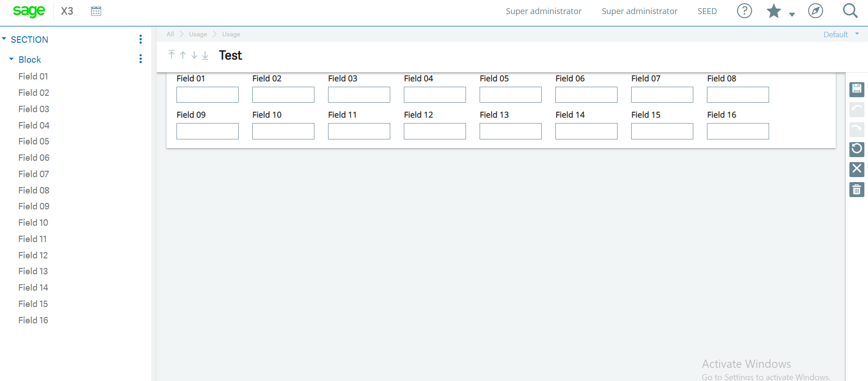This screenshot has width=868, height=381.
Task: Move to first record arrow
Action: click(172, 55)
